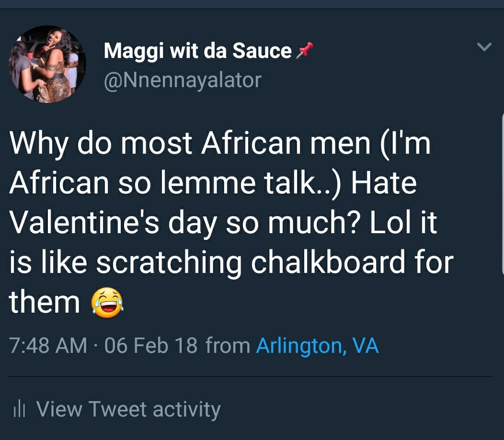This screenshot has width=504, height=440.
Task: Click the 06 Feb 18 date
Action: coord(150,345)
